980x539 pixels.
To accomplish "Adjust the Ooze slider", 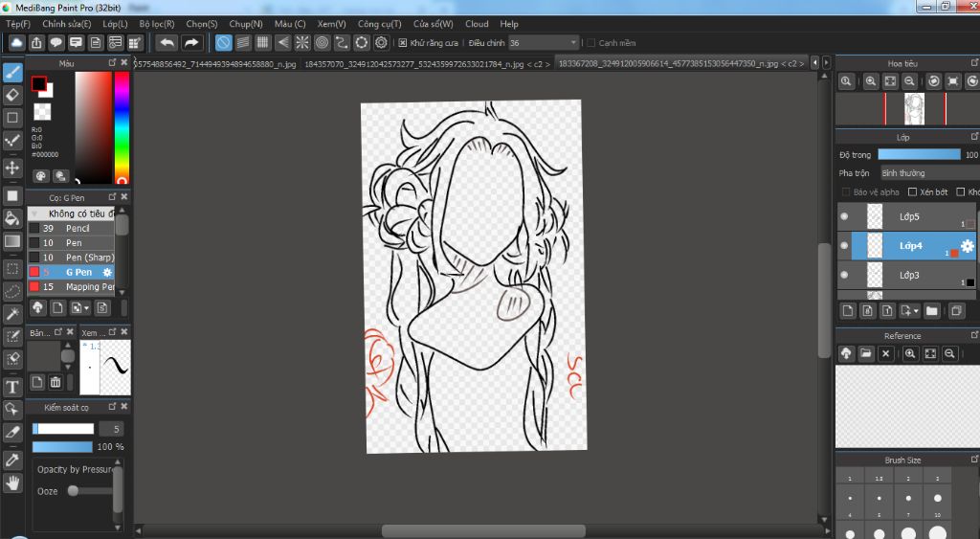I will (x=93, y=491).
